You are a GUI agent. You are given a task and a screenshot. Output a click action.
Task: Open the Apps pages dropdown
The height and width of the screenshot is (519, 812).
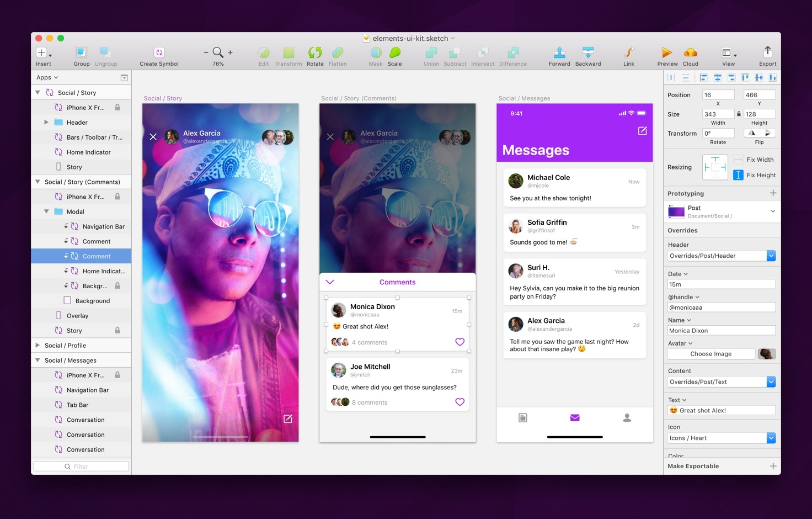47,78
